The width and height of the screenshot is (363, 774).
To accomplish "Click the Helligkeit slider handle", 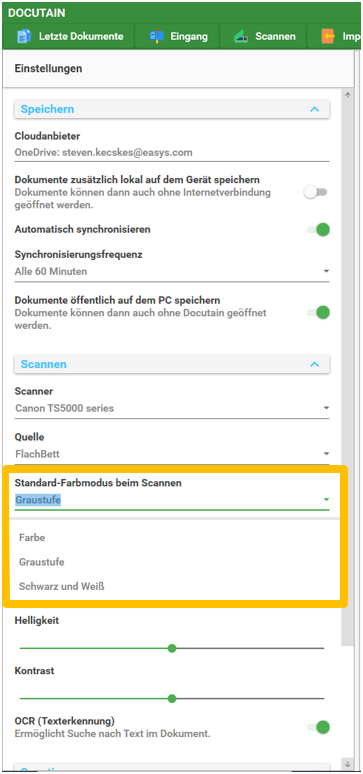I will (x=172, y=648).
